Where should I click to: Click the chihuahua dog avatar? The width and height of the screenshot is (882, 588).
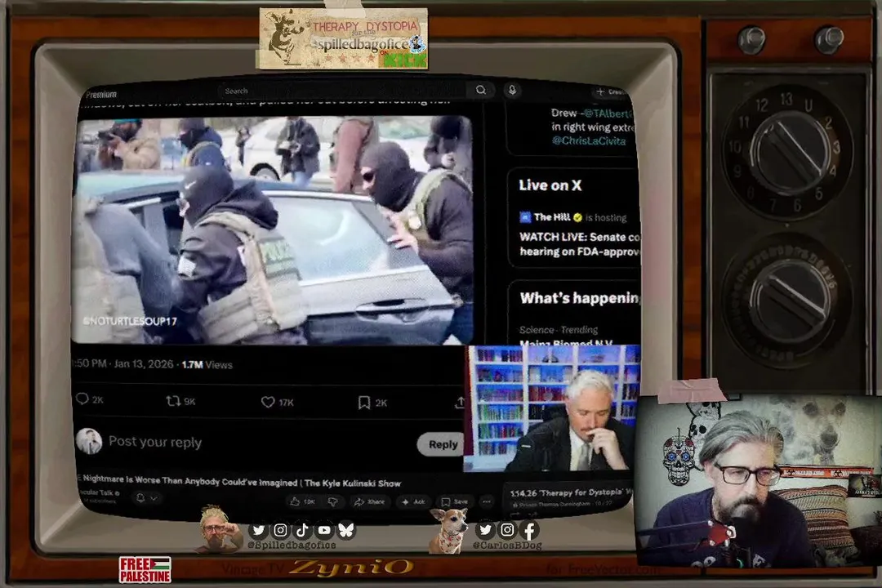click(450, 530)
